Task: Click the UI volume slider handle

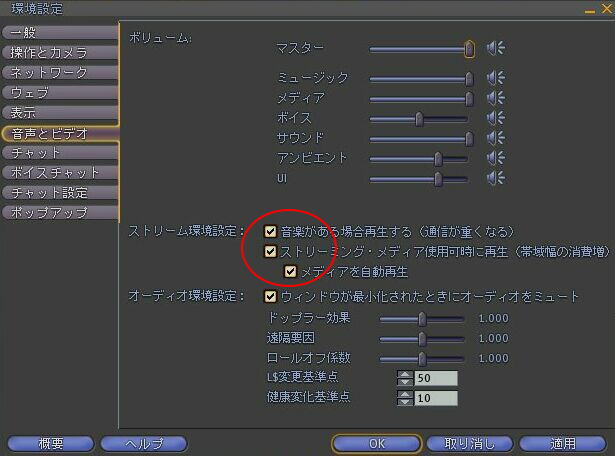Action: [x=438, y=179]
